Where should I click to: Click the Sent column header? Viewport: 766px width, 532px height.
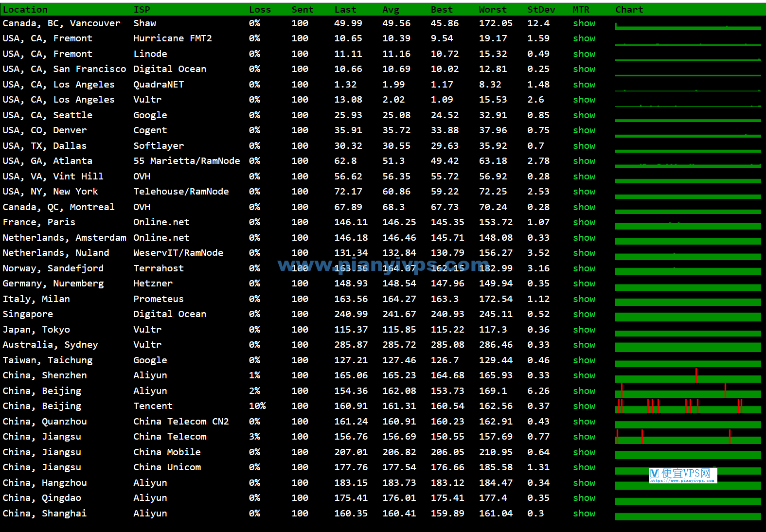coord(303,10)
